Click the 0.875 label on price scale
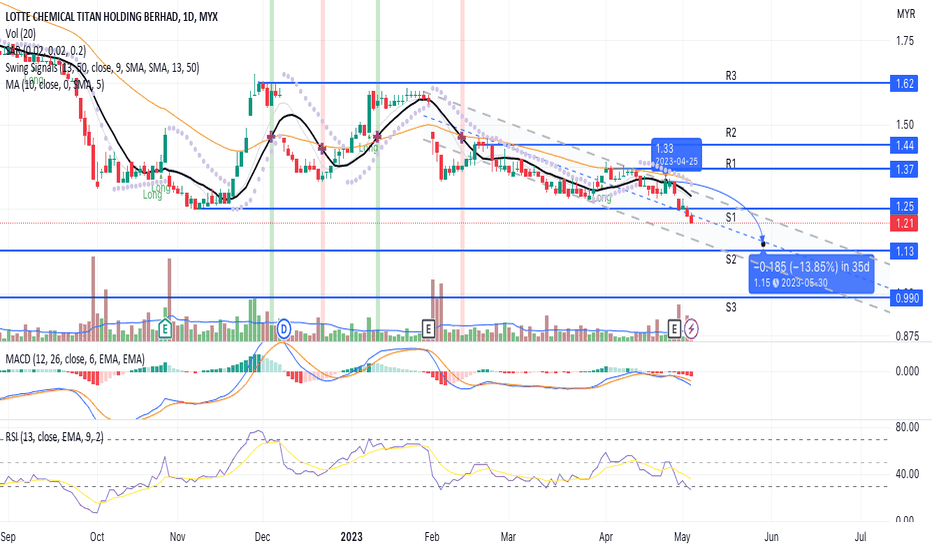932x550 pixels. click(907, 337)
